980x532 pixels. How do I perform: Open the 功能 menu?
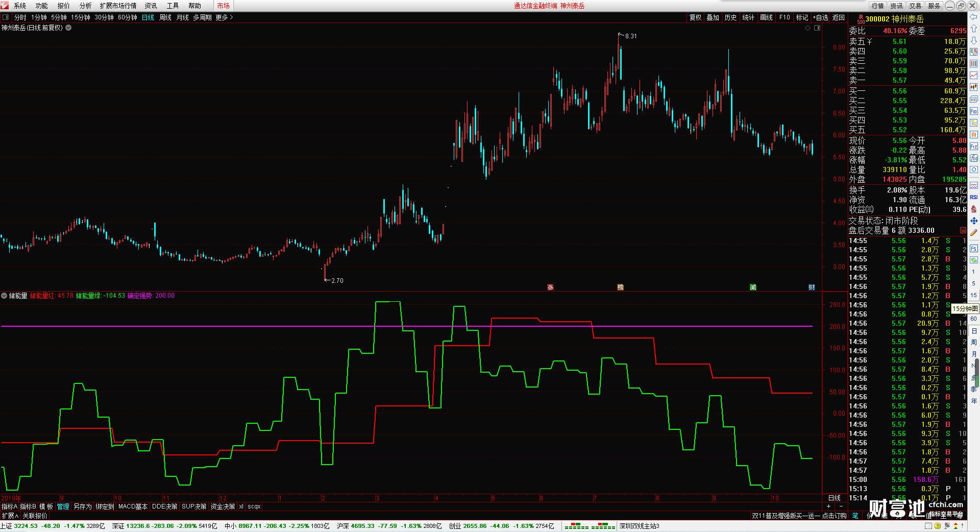pos(42,6)
